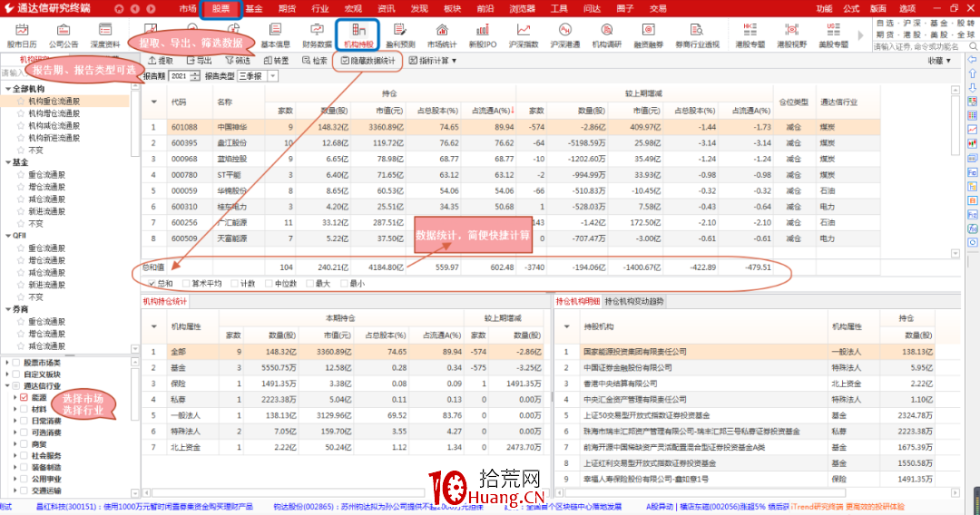Collapse the 基金 tree group
Image resolution: width=980 pixels, height=515 pixels.
8,162
